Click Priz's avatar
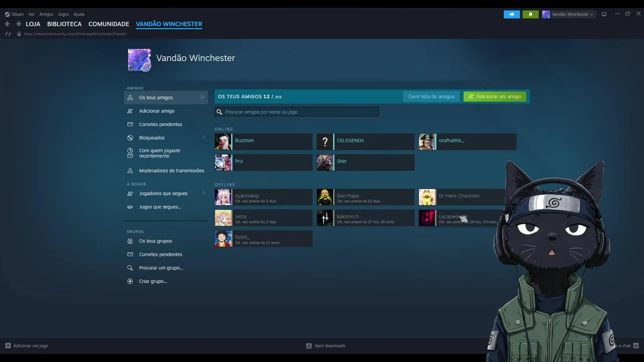This screenshot has height=362, width=644. [x=223, y=162]
